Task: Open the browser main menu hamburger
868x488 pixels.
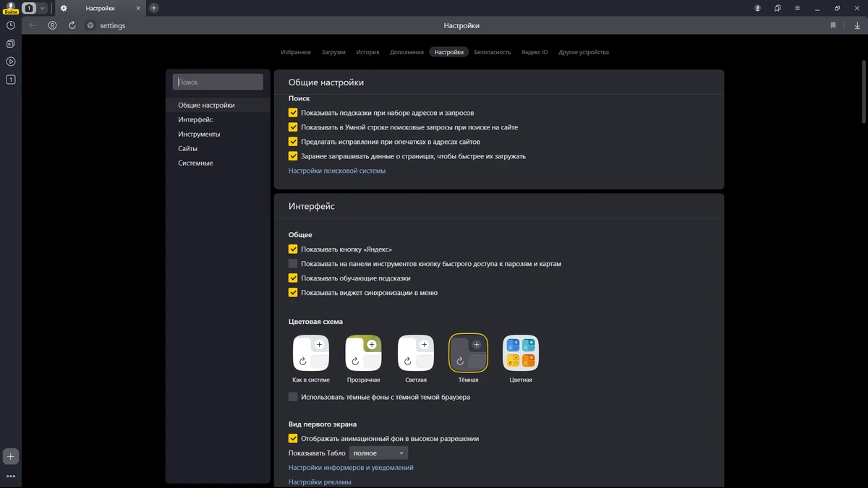Action: tap(797, 8)
